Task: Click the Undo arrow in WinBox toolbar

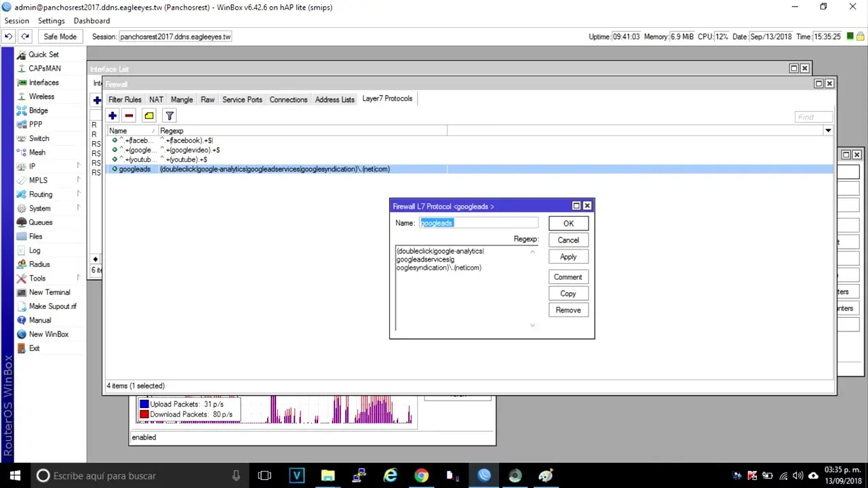Action: (x=8, y=37)
